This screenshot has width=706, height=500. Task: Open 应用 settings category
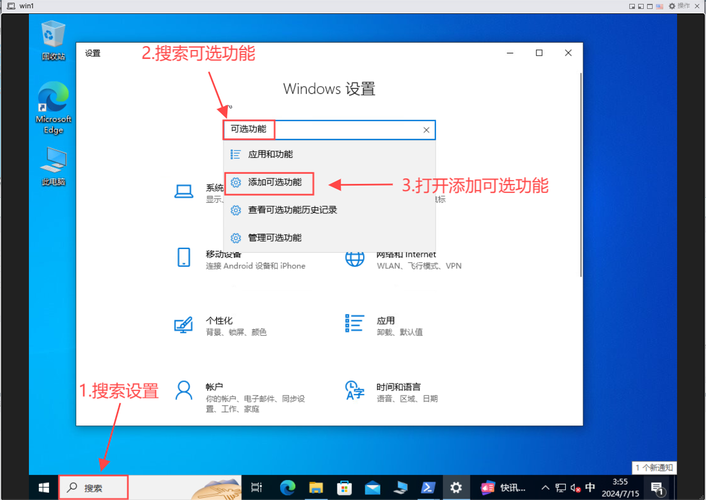coord(384,326)
